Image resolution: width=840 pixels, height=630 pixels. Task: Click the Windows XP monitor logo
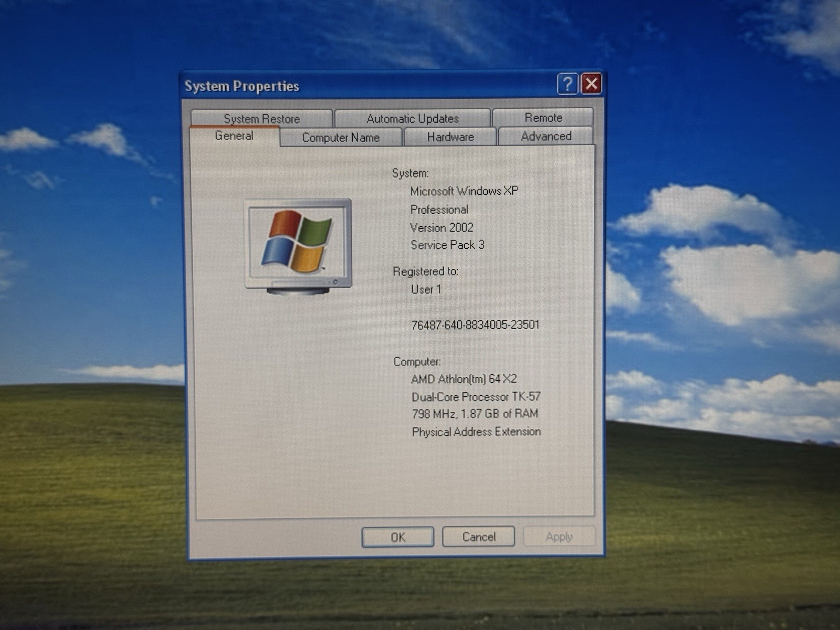tap(298, 246)
